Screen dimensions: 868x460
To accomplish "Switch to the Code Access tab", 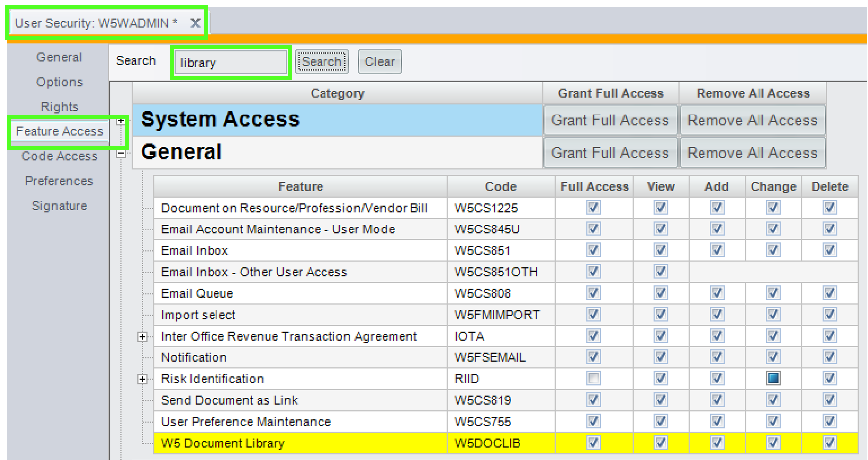I will (59, 156).
